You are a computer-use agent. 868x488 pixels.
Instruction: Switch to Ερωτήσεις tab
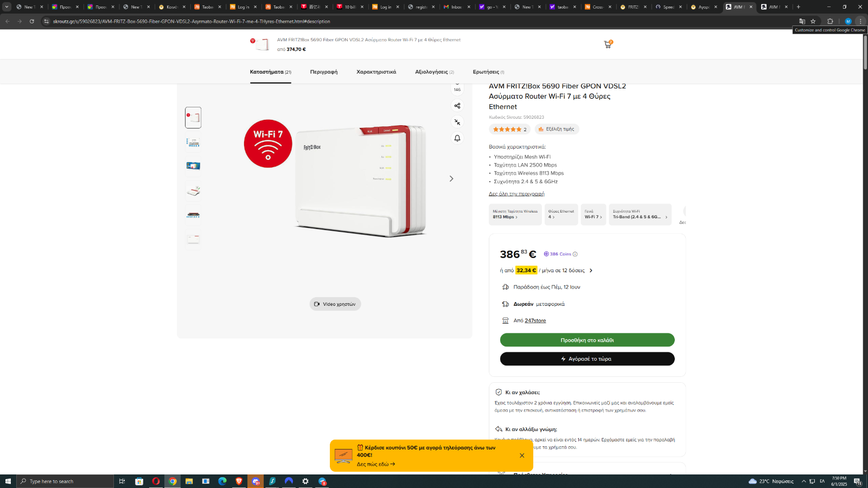coord(488,72)
